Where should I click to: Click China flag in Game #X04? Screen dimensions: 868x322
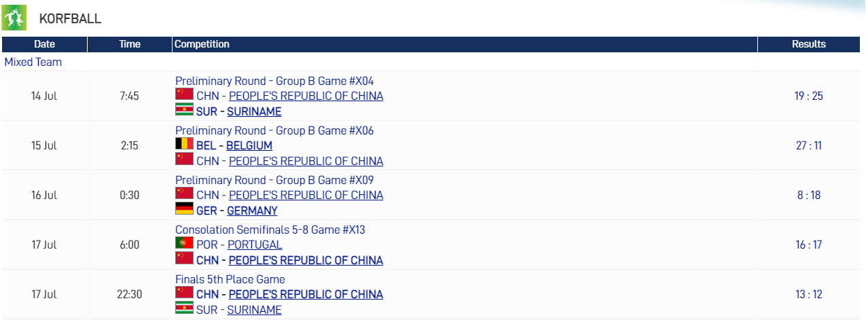(184, 94)
